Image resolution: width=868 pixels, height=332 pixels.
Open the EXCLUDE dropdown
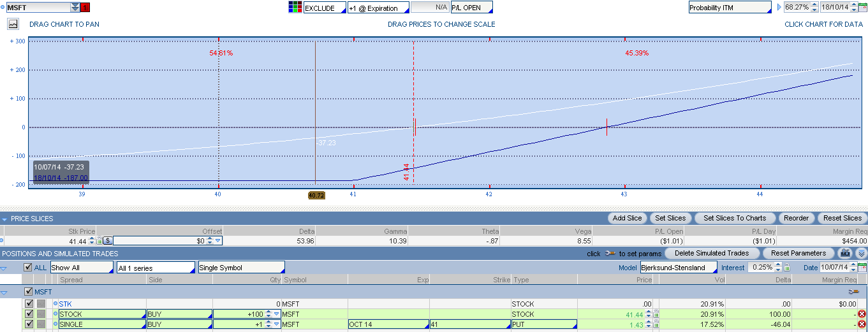coord(325,8)
